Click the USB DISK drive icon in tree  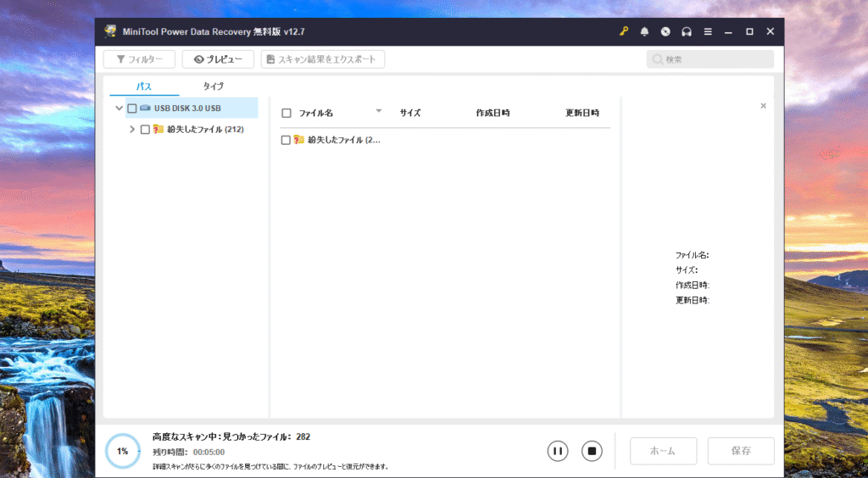coord(145,108)
